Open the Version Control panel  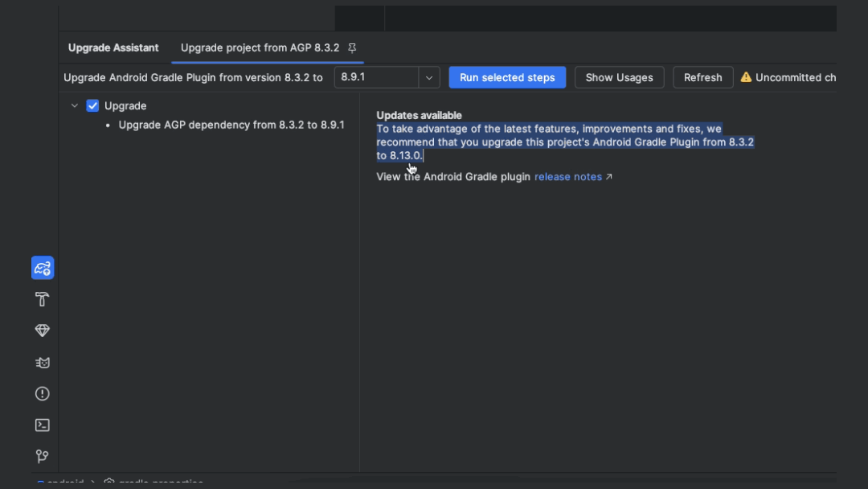click(x=42, y=456)
